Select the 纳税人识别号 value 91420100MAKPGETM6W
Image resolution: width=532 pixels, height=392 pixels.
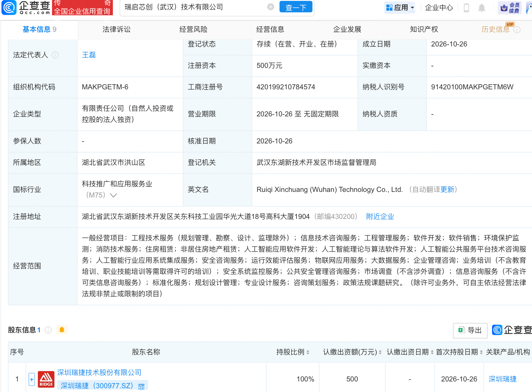(x=472, y=87)
